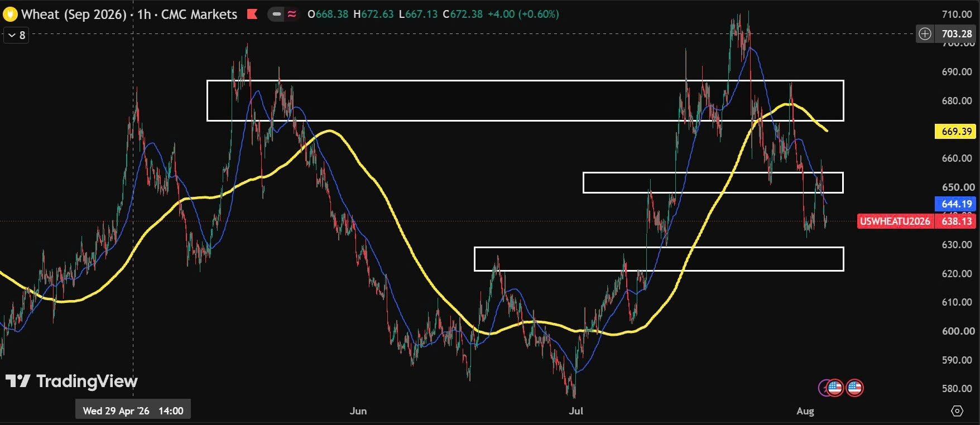Open chart settings hexagon gear icon
The height and width of the screenshot is (425, 980).
[x=957, y=411]
